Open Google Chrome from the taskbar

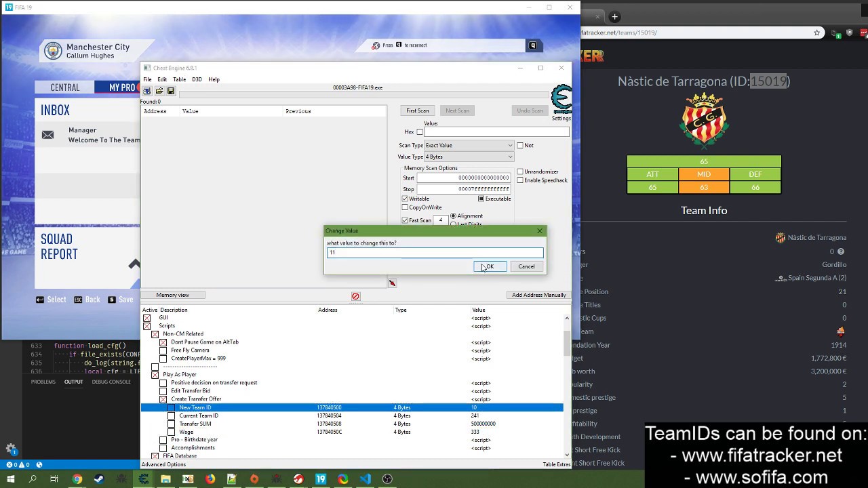coord(77,479)
